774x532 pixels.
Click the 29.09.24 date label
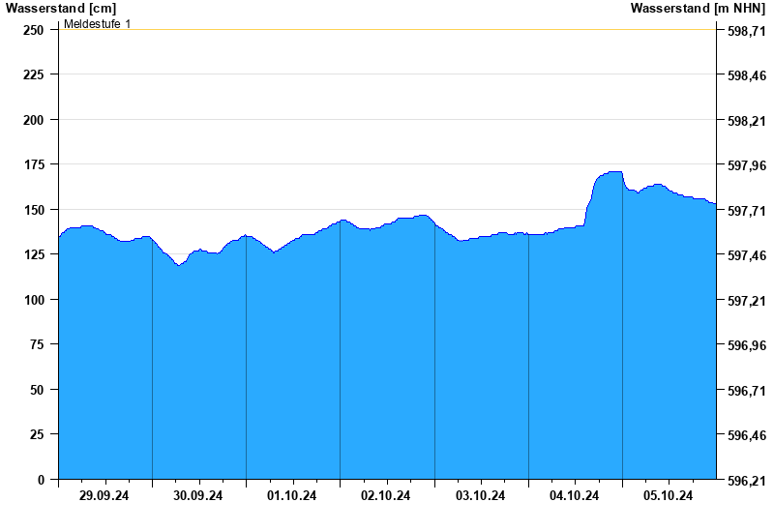104,496
